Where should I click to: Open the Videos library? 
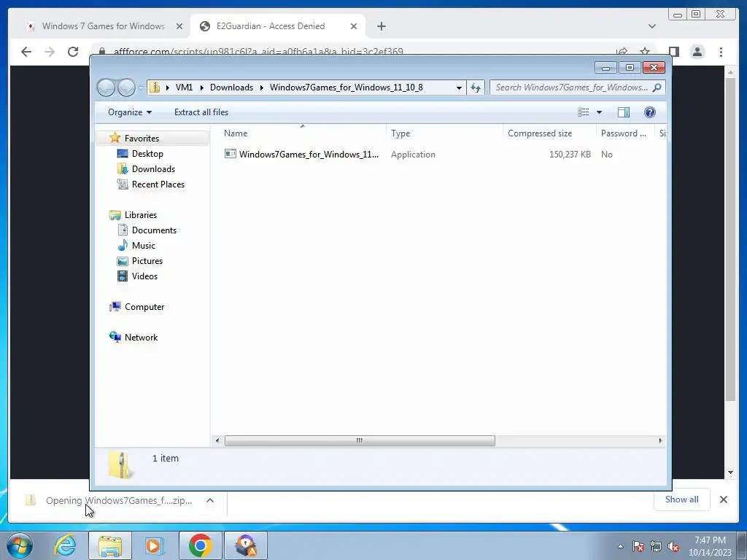point(144,276)
